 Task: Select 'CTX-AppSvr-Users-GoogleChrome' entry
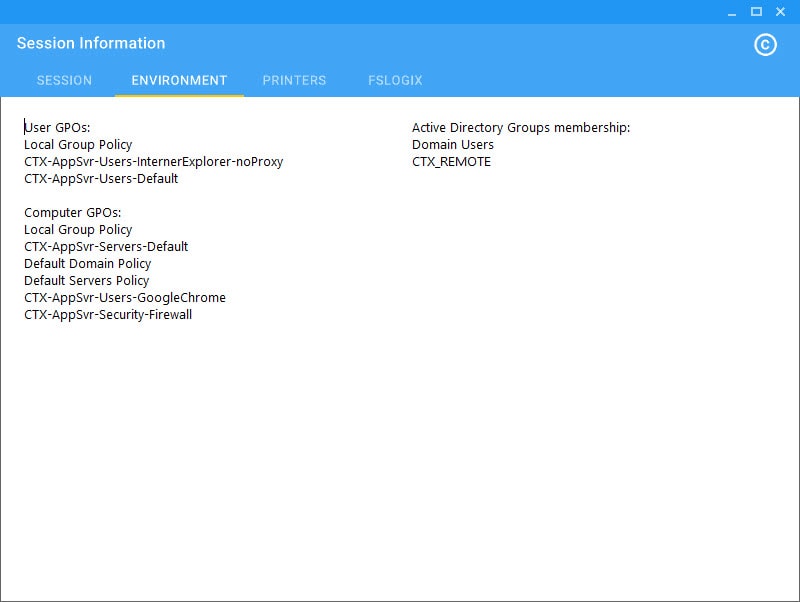[x=125, y=298]
